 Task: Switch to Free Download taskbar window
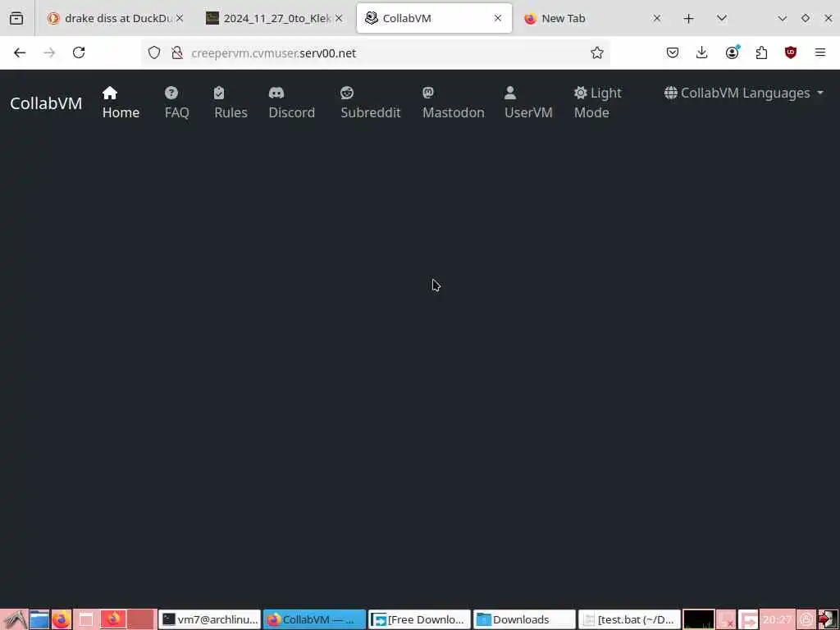[x=419, y=620]
